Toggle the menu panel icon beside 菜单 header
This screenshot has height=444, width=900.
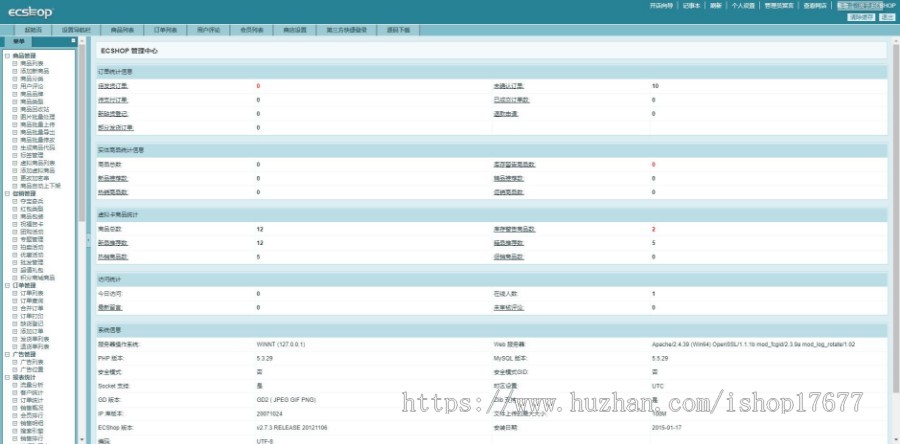click(73, 41)
